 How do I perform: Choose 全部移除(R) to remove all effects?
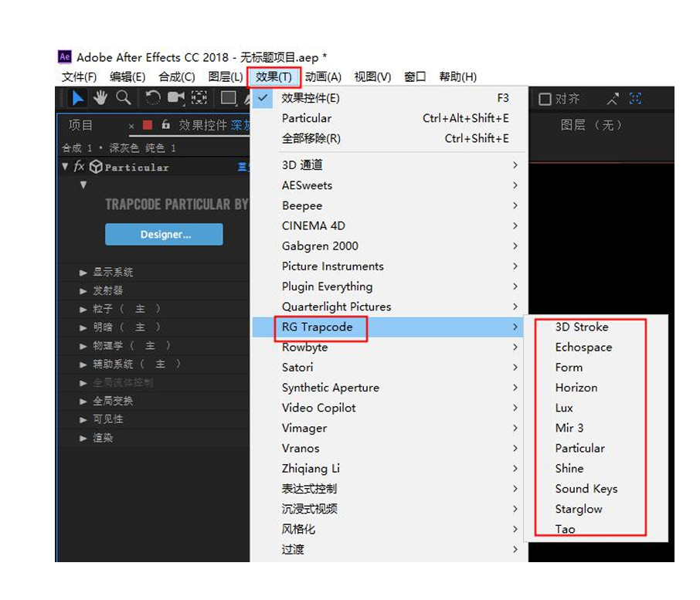(x=304, y=137)
